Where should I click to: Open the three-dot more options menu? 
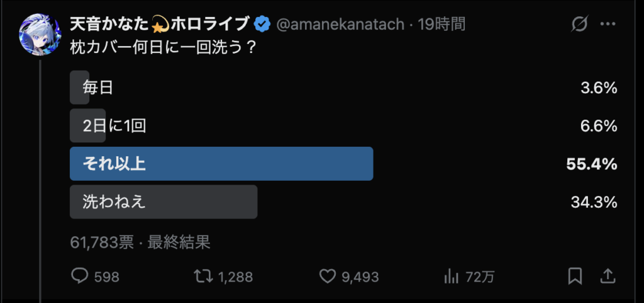[608, 25]
